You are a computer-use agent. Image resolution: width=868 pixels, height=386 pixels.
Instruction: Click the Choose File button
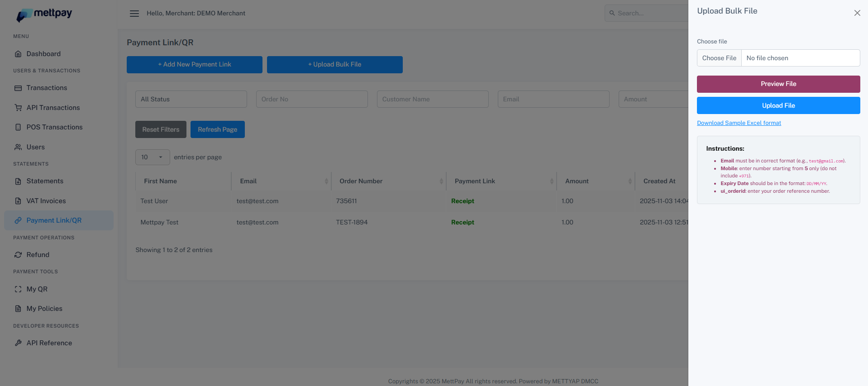click(719, 58)
